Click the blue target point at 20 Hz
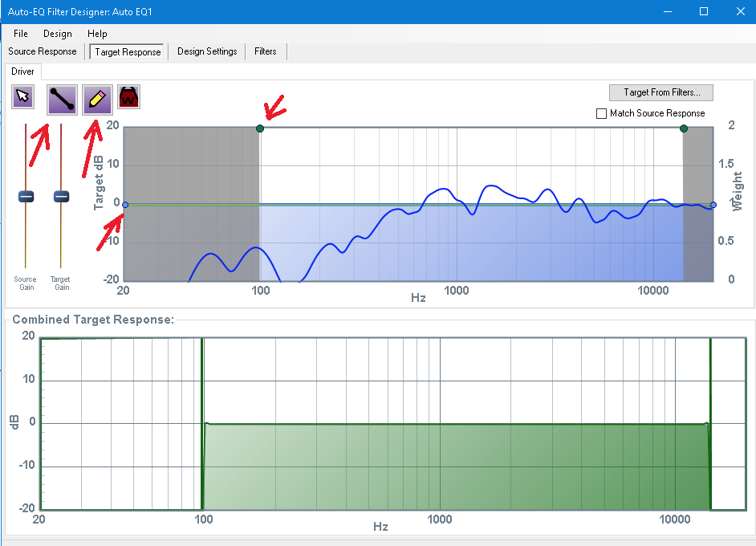756x546 pixels. (x=125, y=205)
